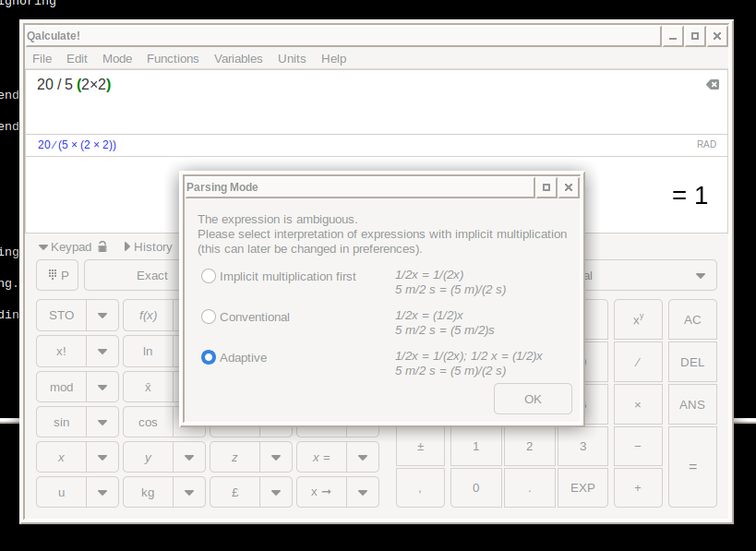Insert variable z from the keypad
Screen dimensions: 756x551
pos(234,458)
